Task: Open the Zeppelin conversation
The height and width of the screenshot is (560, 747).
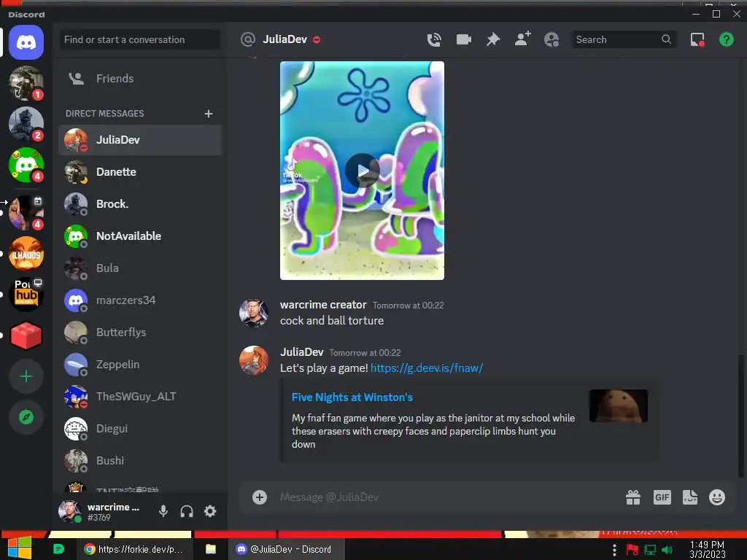Action: point(141,365)
